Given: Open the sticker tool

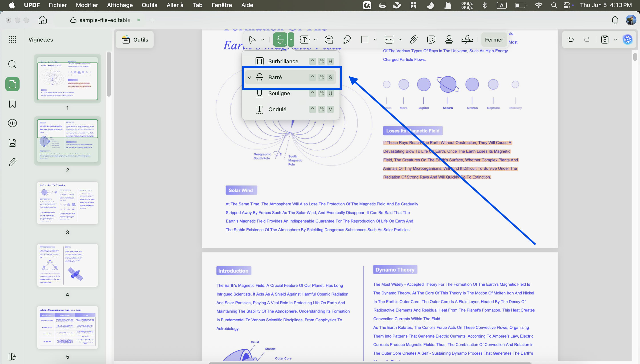Looking at the screenshot, I should pyautogui.click(x=431, y=40).
